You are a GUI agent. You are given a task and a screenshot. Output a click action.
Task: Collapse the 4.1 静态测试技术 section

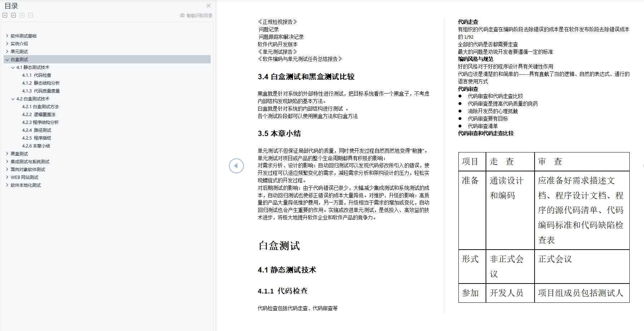(13, 67)
